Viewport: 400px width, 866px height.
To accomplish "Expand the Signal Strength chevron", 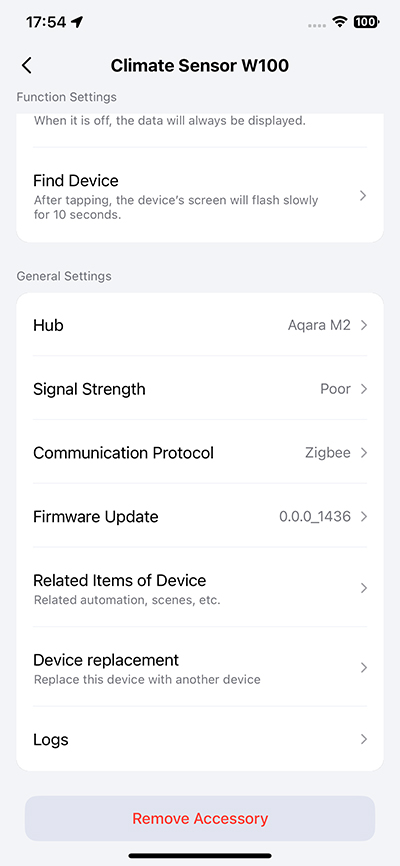I will [x=364, y=389].
